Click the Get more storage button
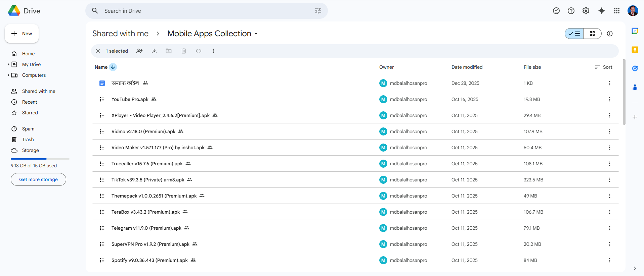The width and height of the screenshot is (644, 276). 38,179
